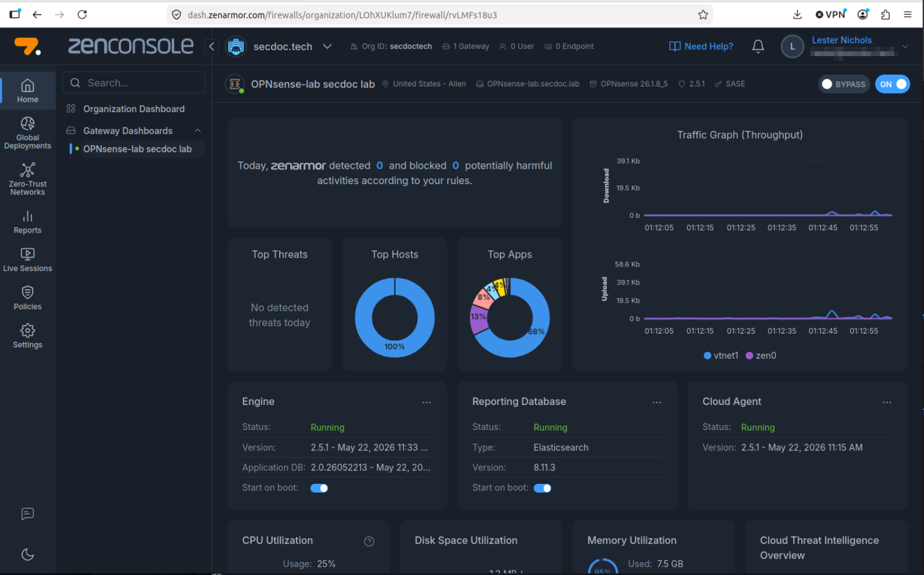
Task: Disable Engine Start on boot toggle
Action: pyautogui.click(x=319, y=488)
